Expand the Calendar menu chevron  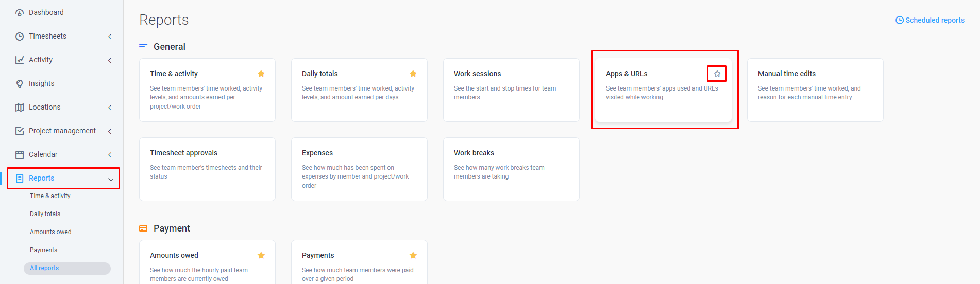110,155
